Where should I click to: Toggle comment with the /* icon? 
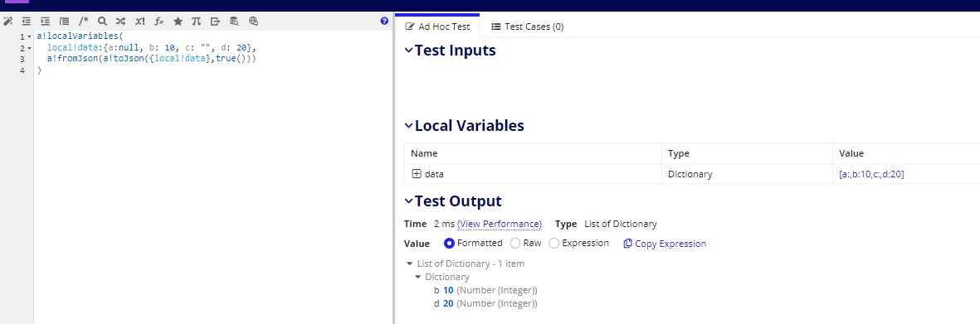[x=83, y=22]
